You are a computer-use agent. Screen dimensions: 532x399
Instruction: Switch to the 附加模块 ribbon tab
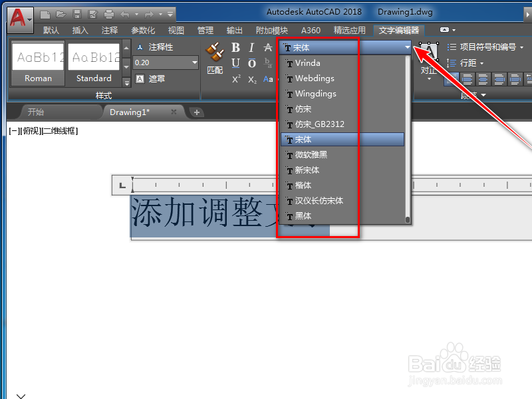272,31
